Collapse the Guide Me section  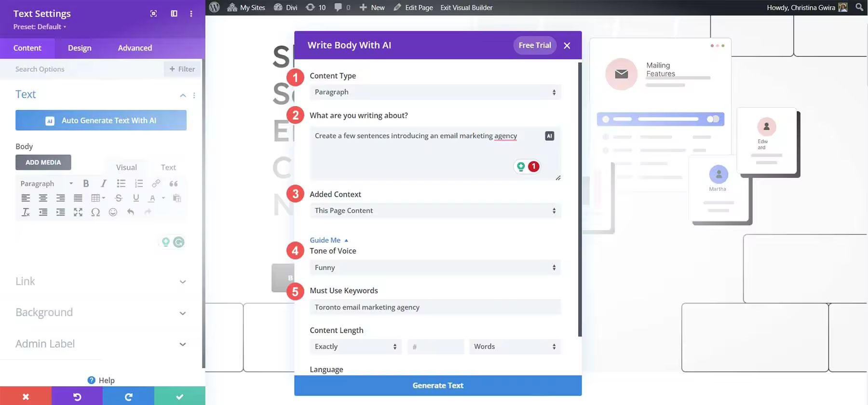click(329, 240)
